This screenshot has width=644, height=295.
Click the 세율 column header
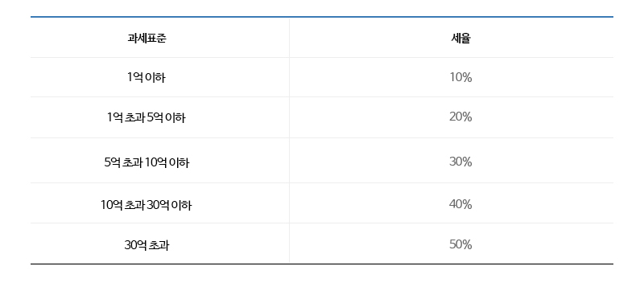pyautogui.click(x=460, y=38)
